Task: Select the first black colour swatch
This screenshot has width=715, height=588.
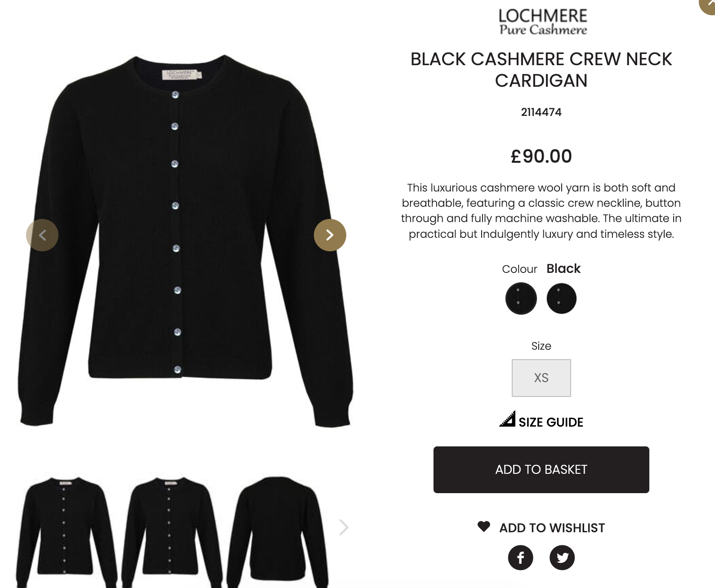Action: point(521,298)
